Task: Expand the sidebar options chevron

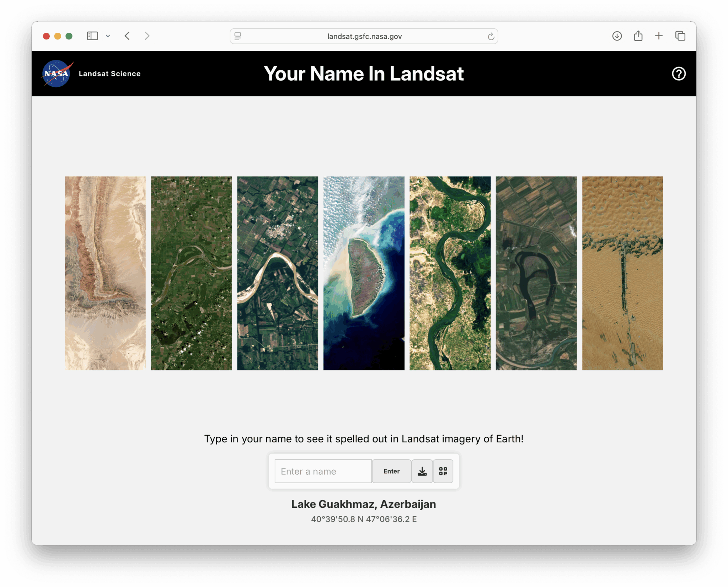Action: 108,36
